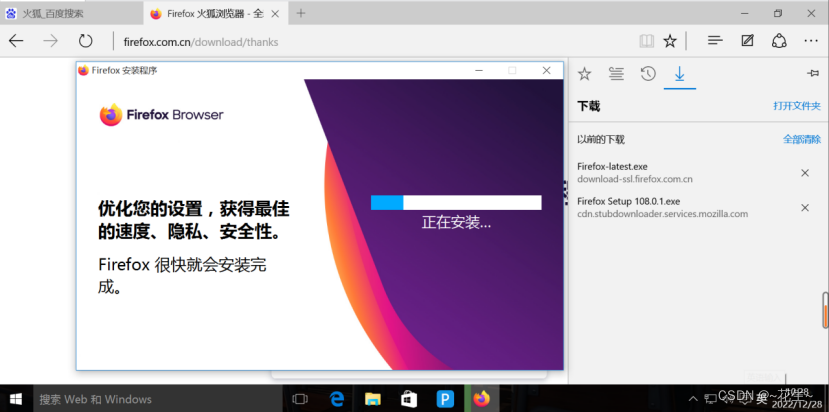Pin the Hub panel open

point(813,74)
